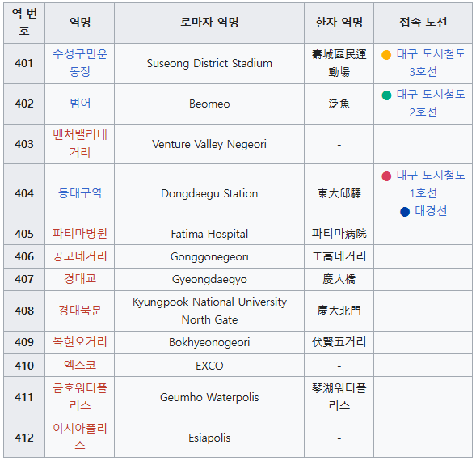Click the red Line 1 circle icon
476x461 pixels.
tap(386, 176)
